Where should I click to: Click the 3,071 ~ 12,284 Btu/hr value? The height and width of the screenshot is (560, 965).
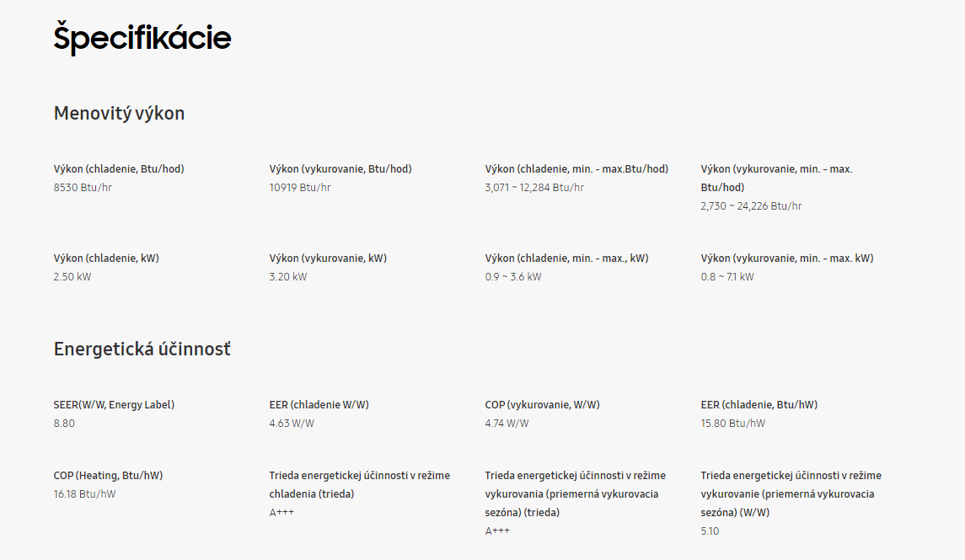pos(534,188)
